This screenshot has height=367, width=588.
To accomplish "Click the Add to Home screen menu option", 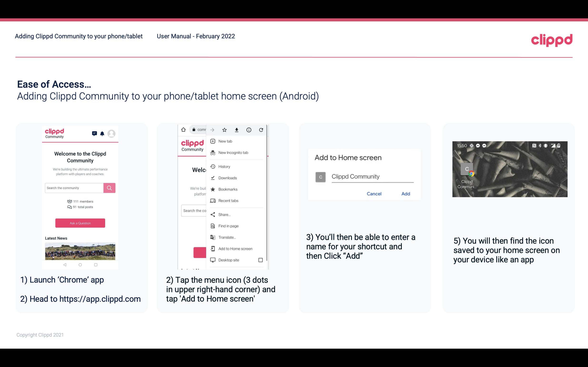I will 235,249.
